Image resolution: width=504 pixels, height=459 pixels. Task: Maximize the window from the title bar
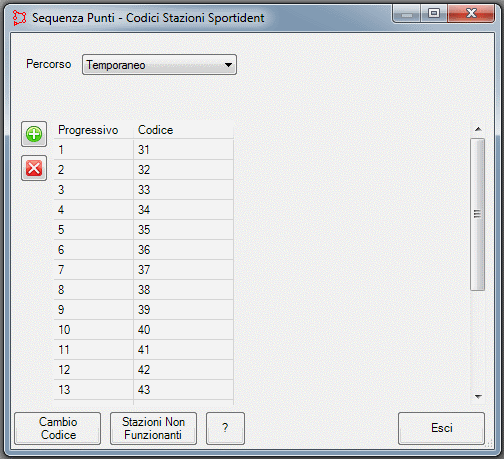434,13
